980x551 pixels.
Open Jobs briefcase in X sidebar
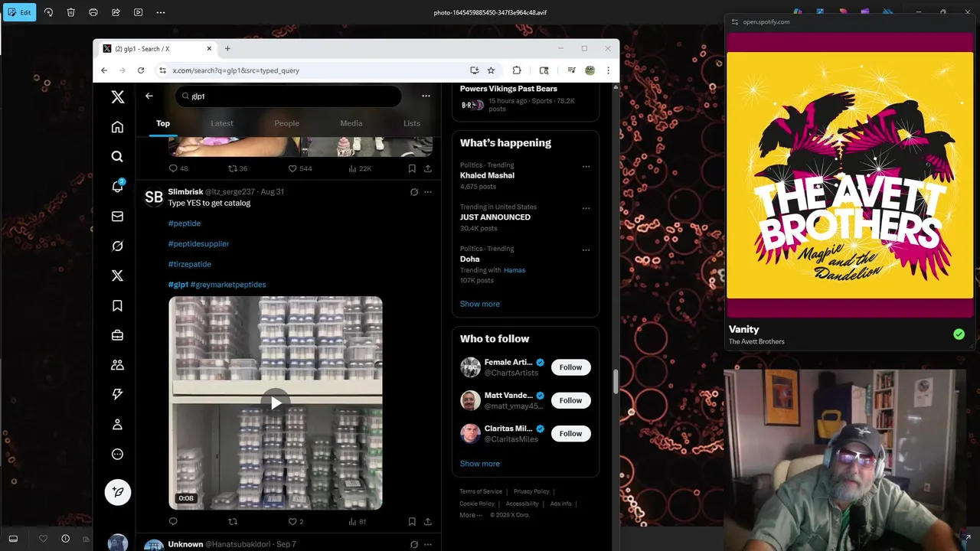[x=117, y=335]
